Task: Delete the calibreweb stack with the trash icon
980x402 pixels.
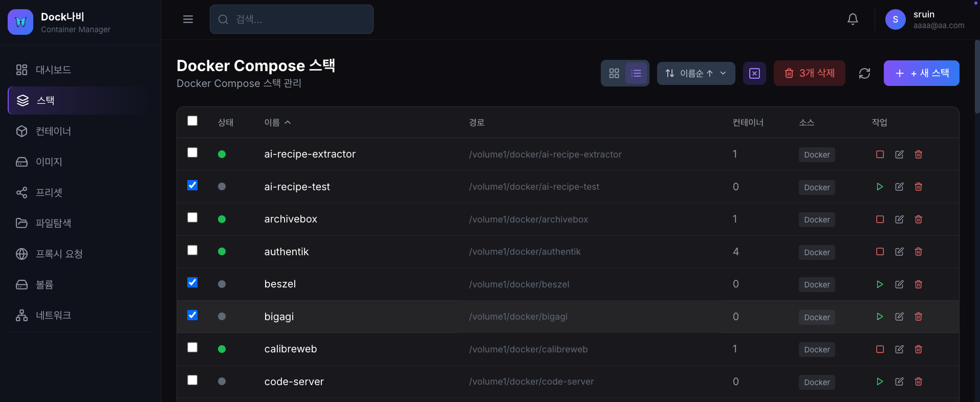Action: tap(918, 349)
